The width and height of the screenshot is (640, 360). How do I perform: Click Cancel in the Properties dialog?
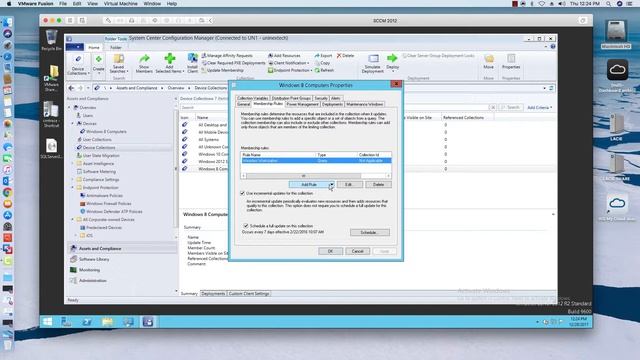point(357,251)
